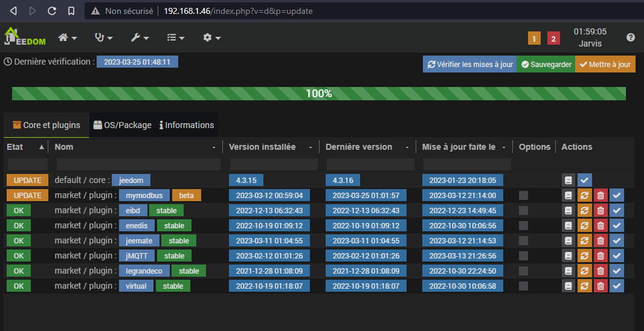Switch to OS/Package tab
644x331 pixels.
123,125
